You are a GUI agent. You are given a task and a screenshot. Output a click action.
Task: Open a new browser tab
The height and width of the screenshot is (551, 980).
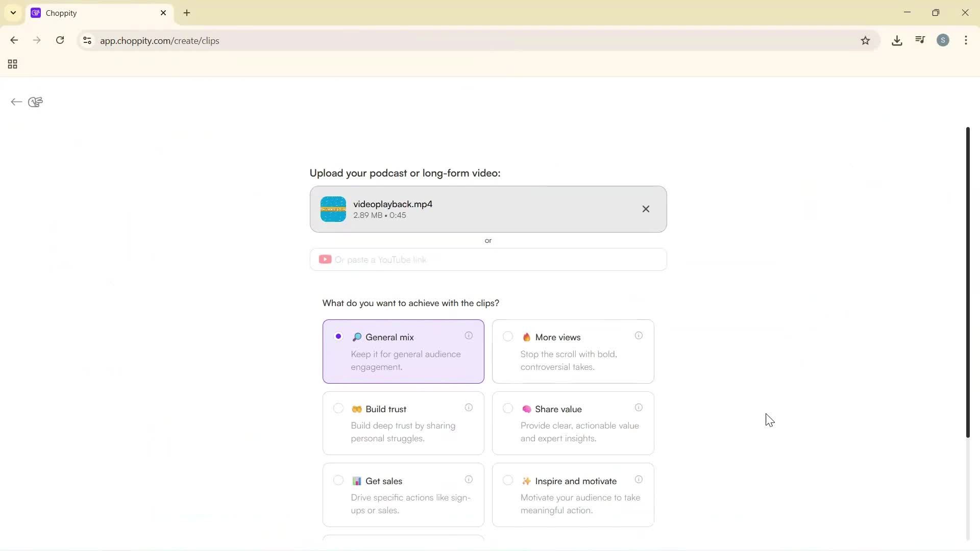(187, 13)
